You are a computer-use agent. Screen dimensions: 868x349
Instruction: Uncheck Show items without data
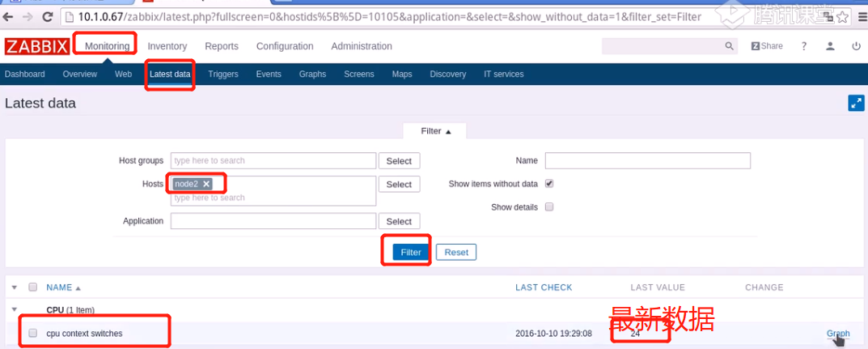point(550,184)
